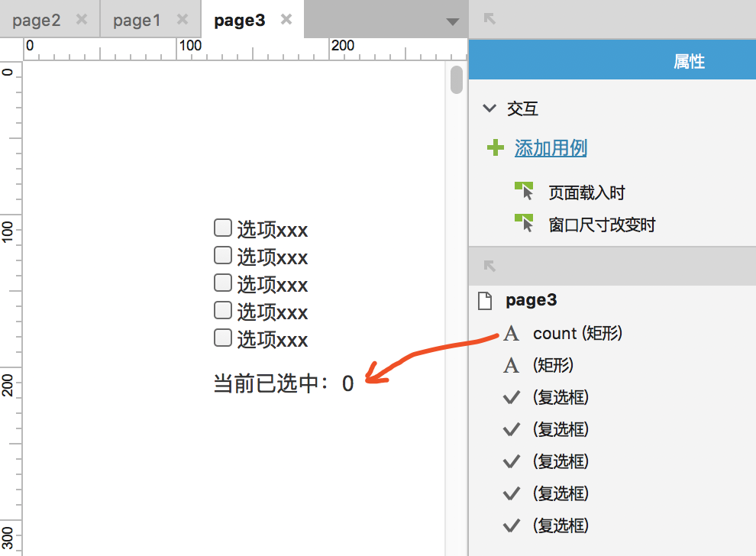This screenshot has width=756, height=556.
Task: Close the page1 tab
Action: pyautogui.click(x=183, y=19)
